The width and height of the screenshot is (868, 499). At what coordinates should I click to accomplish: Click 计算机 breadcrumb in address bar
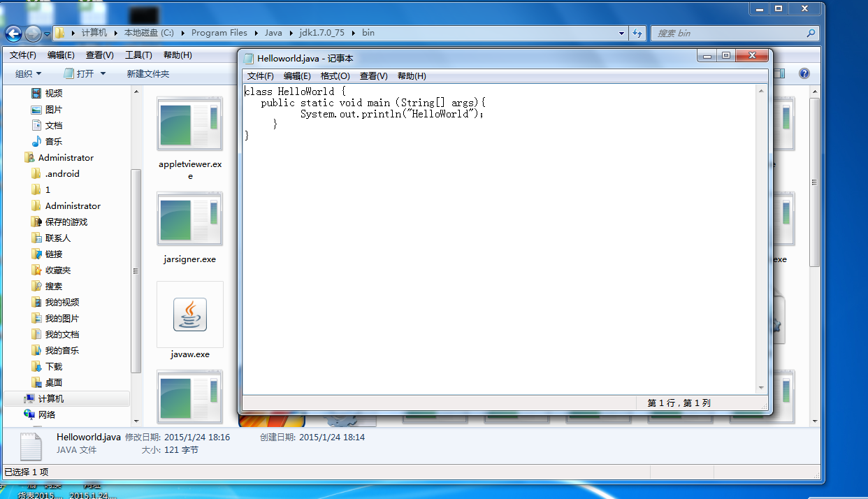[x=94, y=33]
